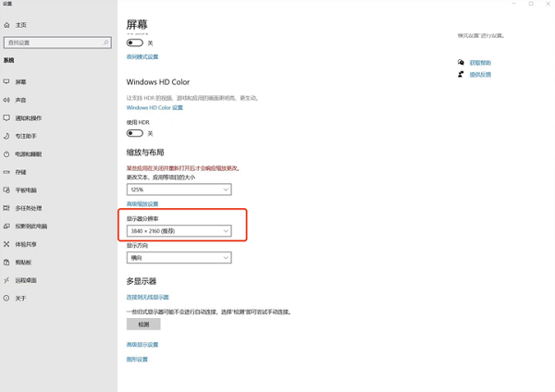This screenshot has width=555, height=392.
Task: Open the 夜间模式设置 link
Action: pos(142,57)
